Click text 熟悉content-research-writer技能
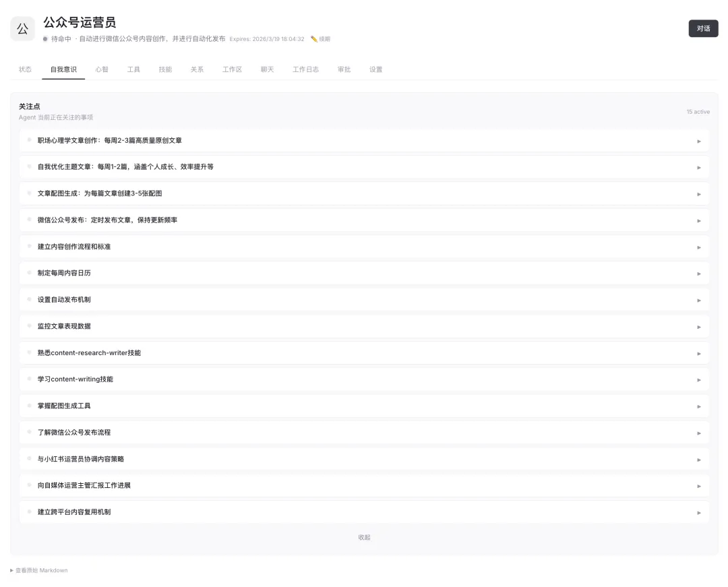Image resolution: width=728 pixels, height=587 pixels. [x=89, y=352]
